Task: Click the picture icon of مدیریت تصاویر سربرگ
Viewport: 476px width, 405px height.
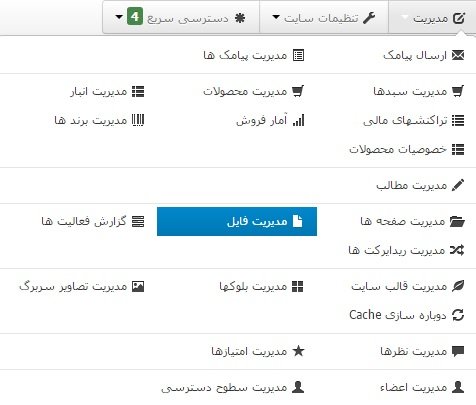Action: point(138,286)
